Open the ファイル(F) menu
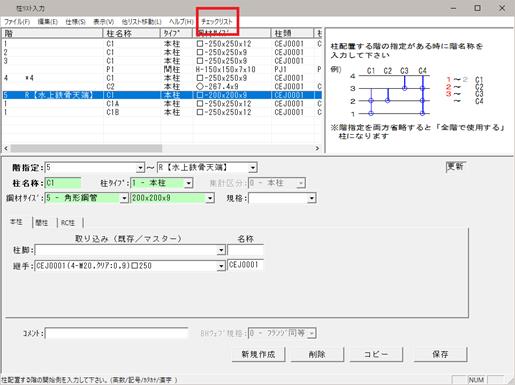 point(17,22)
